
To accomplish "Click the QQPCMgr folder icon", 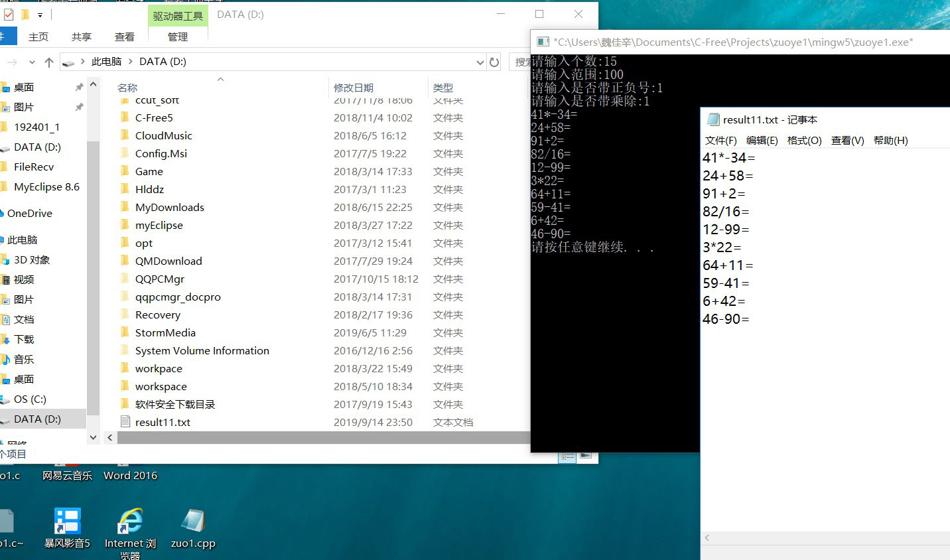I will 125,279.
